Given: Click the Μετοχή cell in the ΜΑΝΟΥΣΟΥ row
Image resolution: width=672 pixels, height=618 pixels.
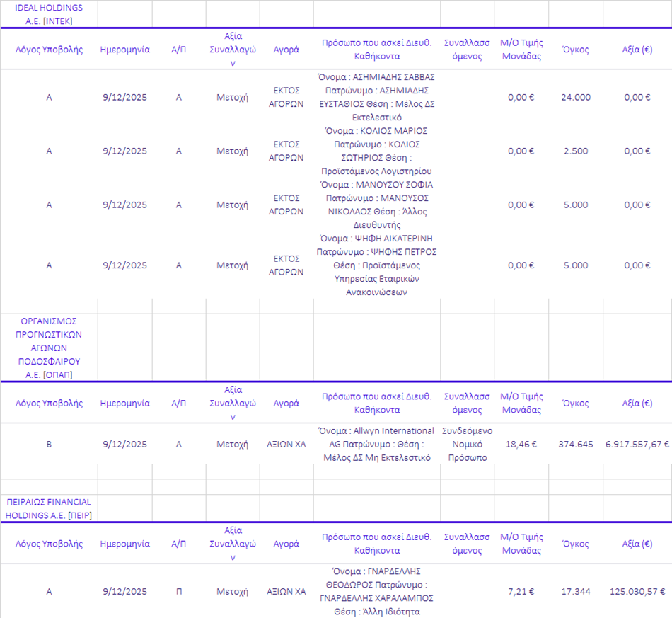Looking at the screenshot, I should coord(232,205).
